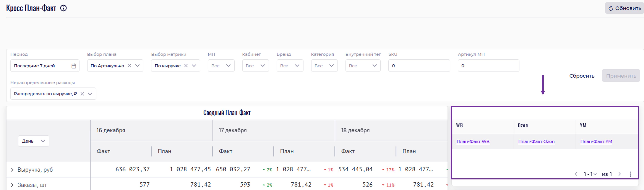Click the Сбросить reset button
Image resolution: width=644 pixels, height=190 pixels.
point(582,76)
